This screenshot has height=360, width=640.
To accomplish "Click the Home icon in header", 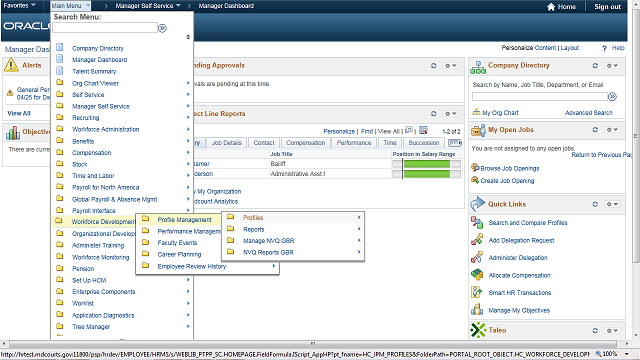I will [551, 7].
